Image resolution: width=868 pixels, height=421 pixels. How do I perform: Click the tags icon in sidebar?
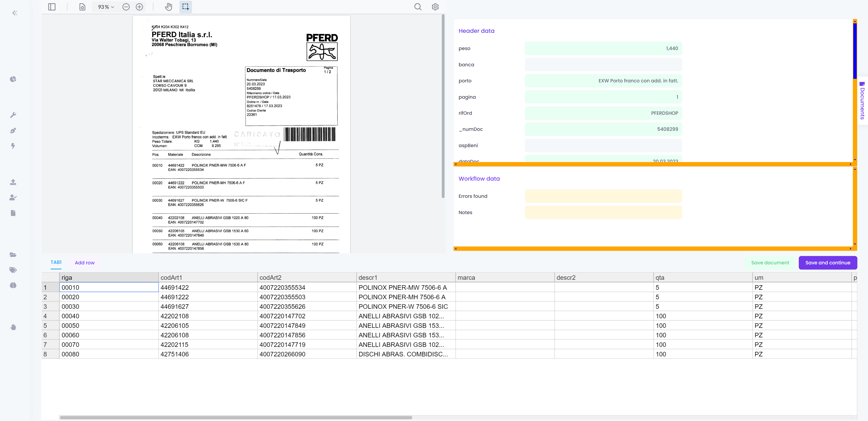point(13,270)
